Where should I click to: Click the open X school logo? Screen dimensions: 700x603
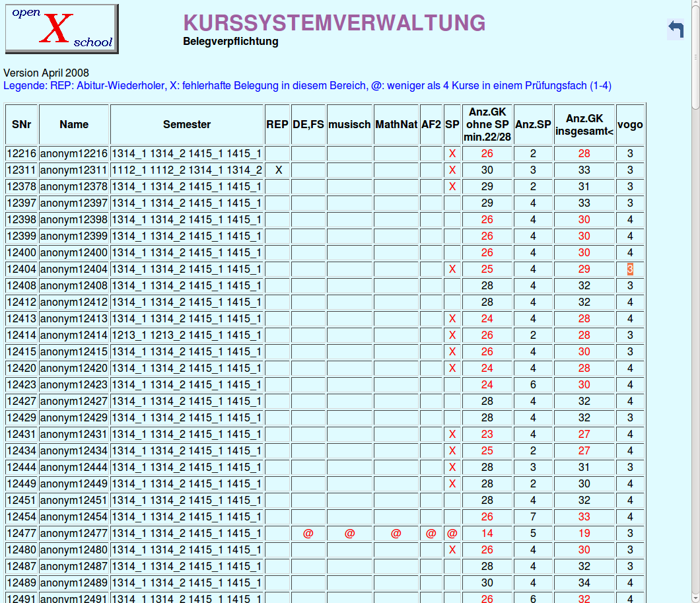tap(61, 29)
